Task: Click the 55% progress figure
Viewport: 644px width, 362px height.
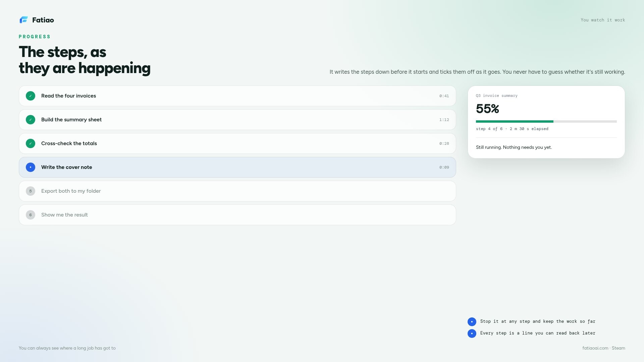Action: tap(487, 109)
